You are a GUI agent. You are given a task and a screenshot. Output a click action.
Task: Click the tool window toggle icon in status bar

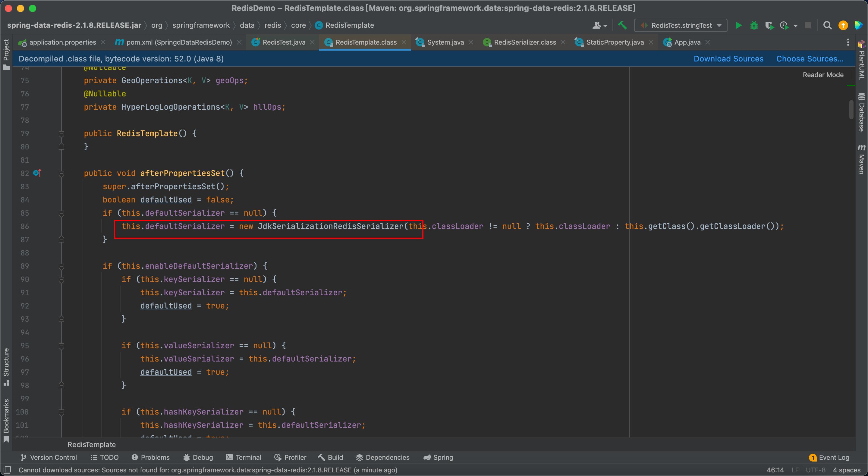coord(8,470)
